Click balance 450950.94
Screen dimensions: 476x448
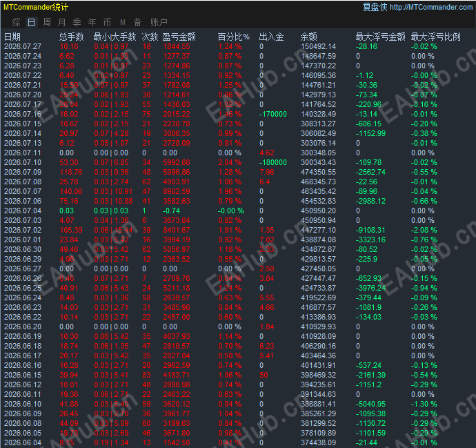click(x=319, y=220)
